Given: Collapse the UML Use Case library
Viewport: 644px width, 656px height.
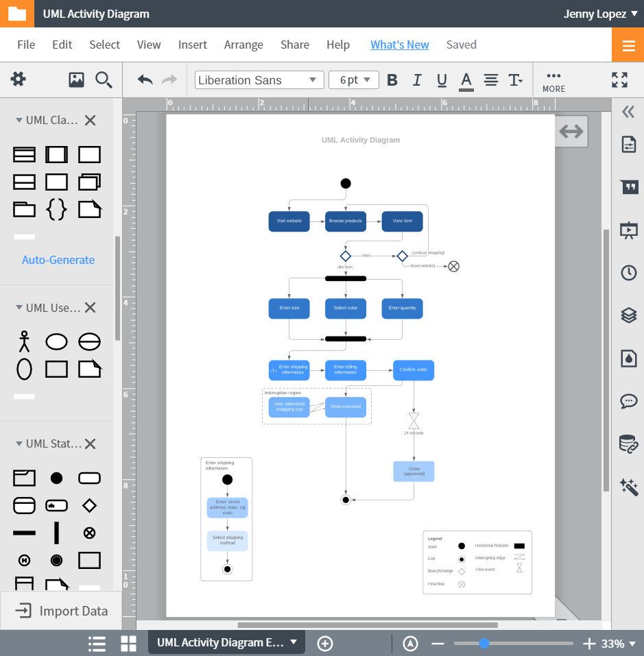Looking at the screenshot, I should point(19,308).
